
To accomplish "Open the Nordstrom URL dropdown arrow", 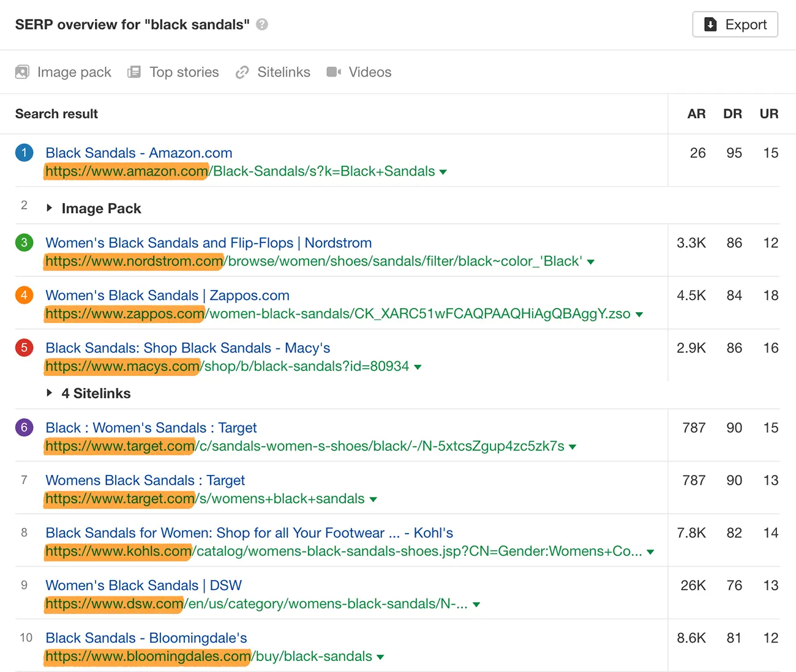I will (x=591, y=262).
